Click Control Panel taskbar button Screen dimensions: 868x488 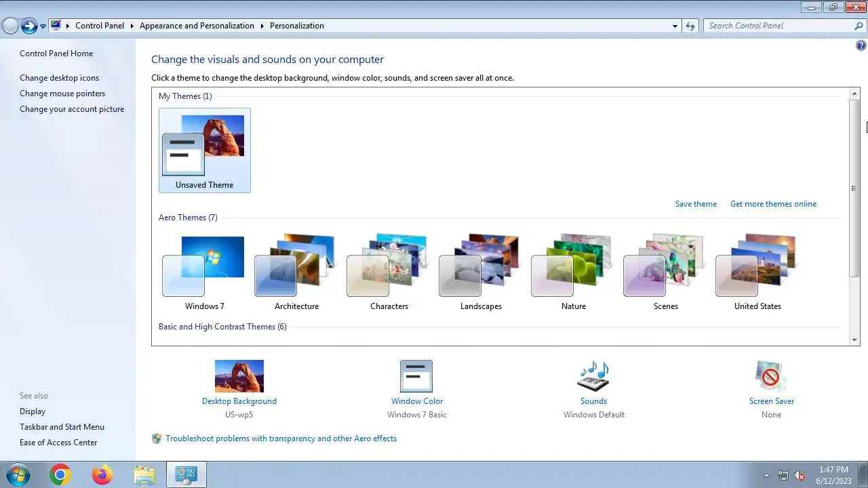point(186,475)
